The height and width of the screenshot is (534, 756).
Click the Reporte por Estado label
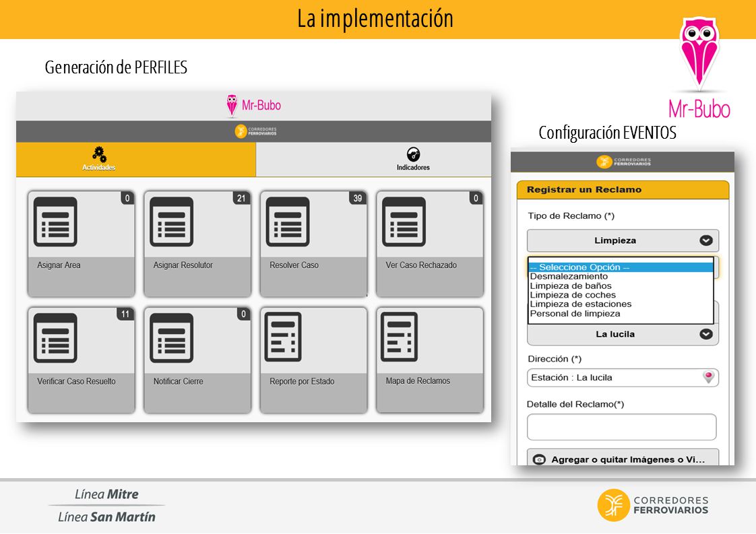pos(302,381)
